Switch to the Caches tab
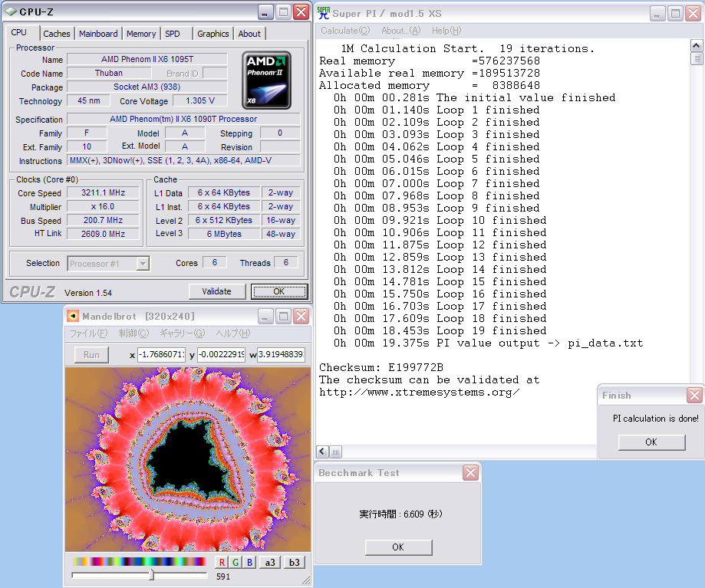This screenshot has width=705, height=588. pos(57,34)
